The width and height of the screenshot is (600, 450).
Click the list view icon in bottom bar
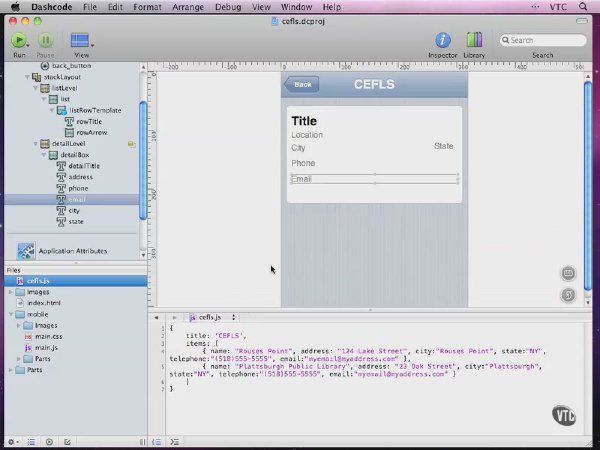(31, 442)
